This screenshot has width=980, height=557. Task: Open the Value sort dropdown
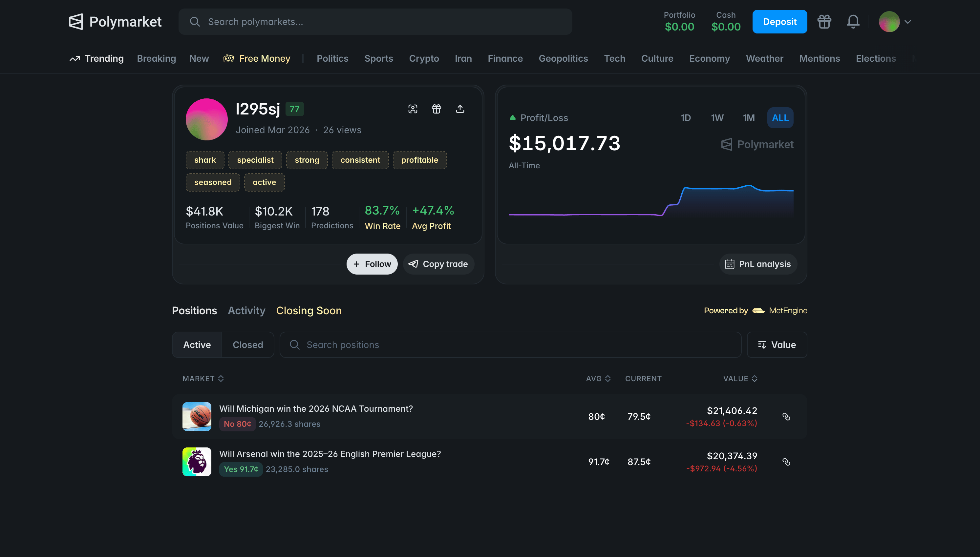coord(777,345)
